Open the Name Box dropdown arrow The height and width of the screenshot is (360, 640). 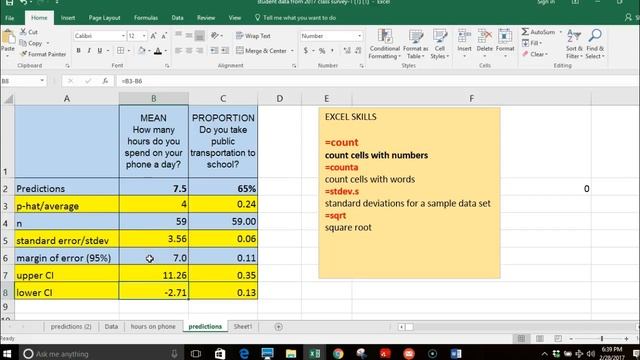coord(42,81)
